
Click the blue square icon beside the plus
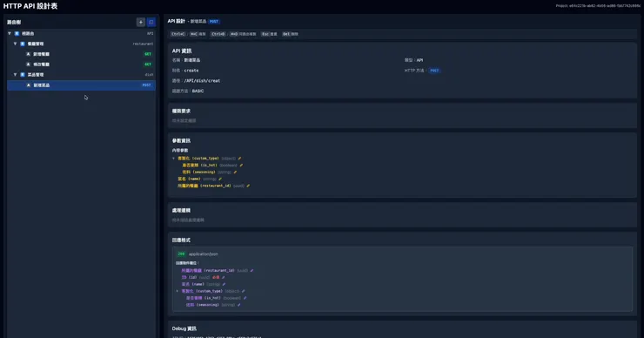(151, 22)
